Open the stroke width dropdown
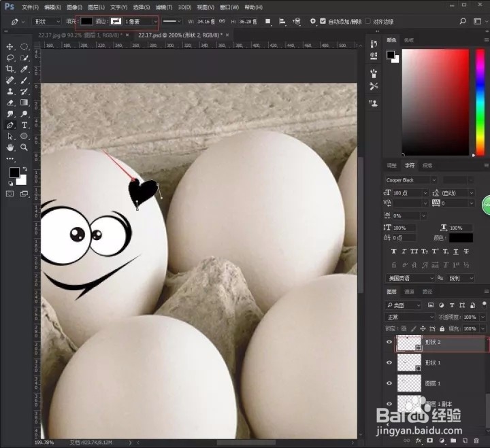This screenshot has height=448, width=490. coord(155,22)
